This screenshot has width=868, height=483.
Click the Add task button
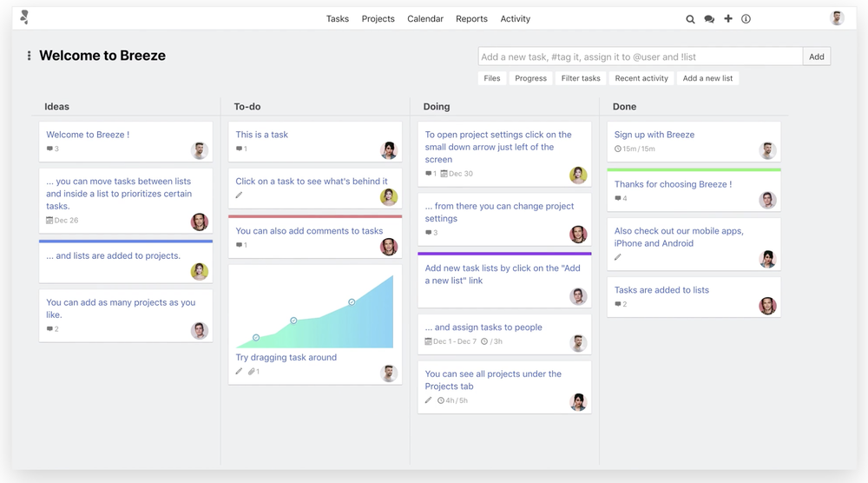(x=817, y=56)
